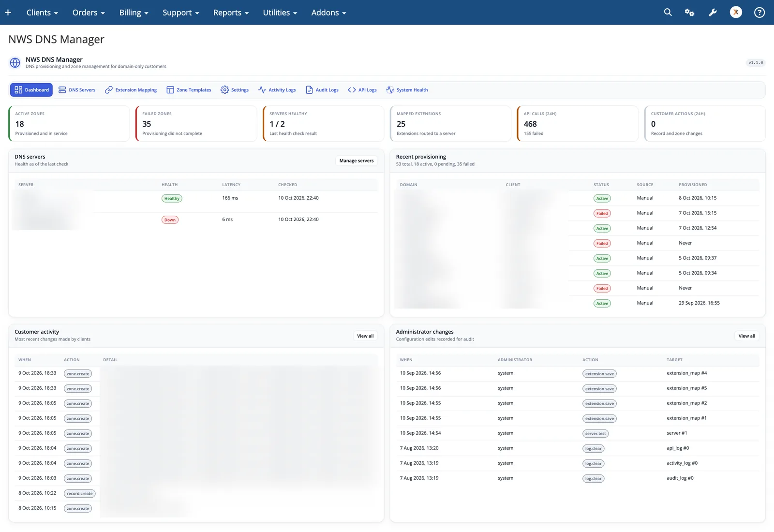Switch to the Zone Templates tab
This screenshot has height=532, width=774.
189,90
